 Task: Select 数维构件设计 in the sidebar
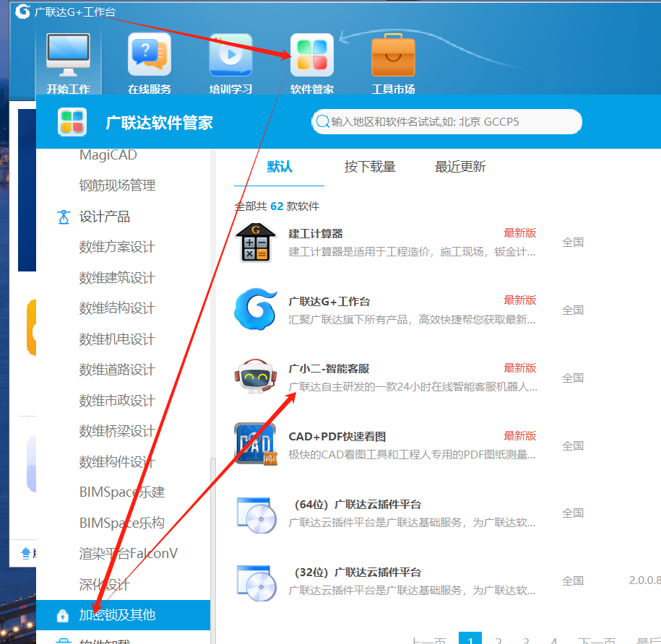coord(117,462)
